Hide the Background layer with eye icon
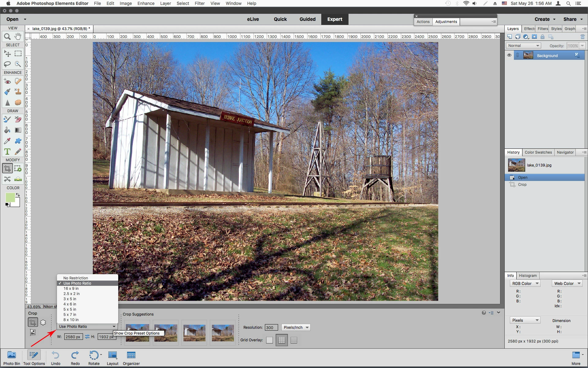 tap(509, 56)
